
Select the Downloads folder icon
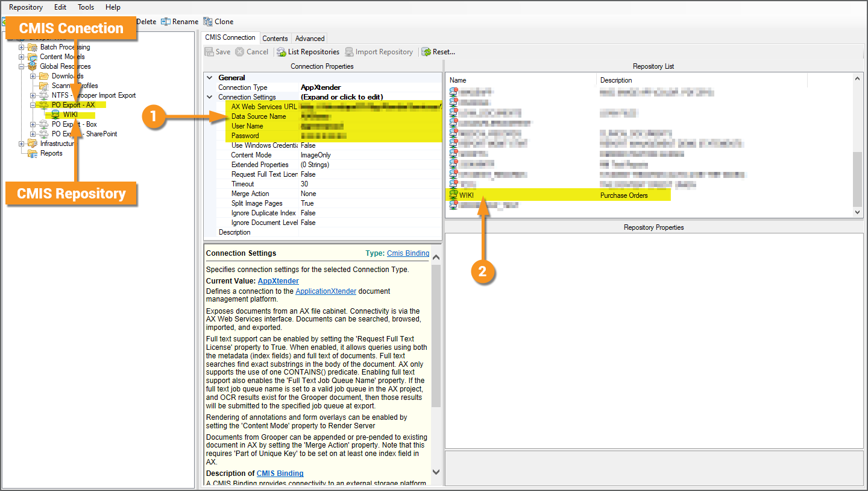[44, 76]
